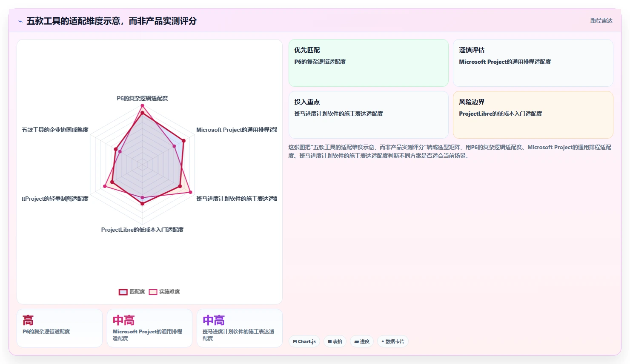The width and height of the screenshot is (630, 364).
Task: Click the 中高 Microsoft Project data card
Action: point(149,328)
